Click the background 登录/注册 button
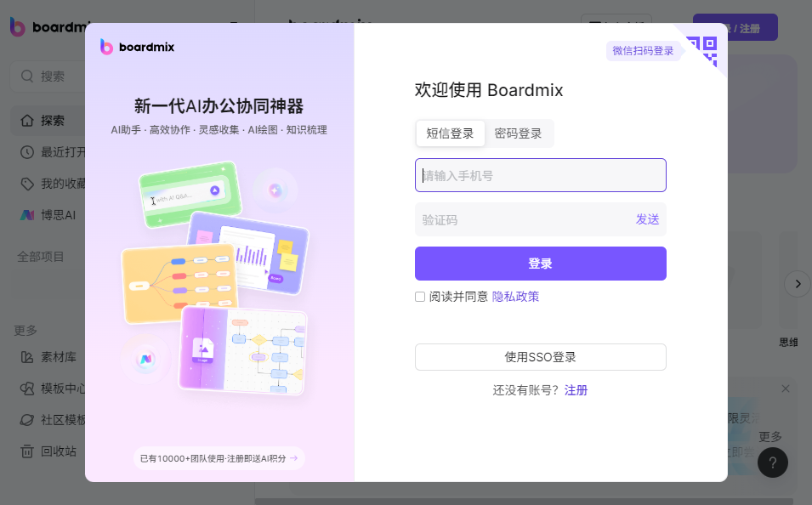812x505 pixels. pyautogui.click(x=753, y=27)
